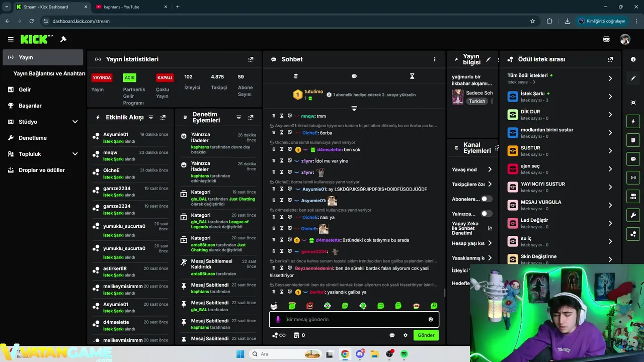Click shield icon on 'İdol mu var yine' message
644x362 pixels.
click(289, 161)
